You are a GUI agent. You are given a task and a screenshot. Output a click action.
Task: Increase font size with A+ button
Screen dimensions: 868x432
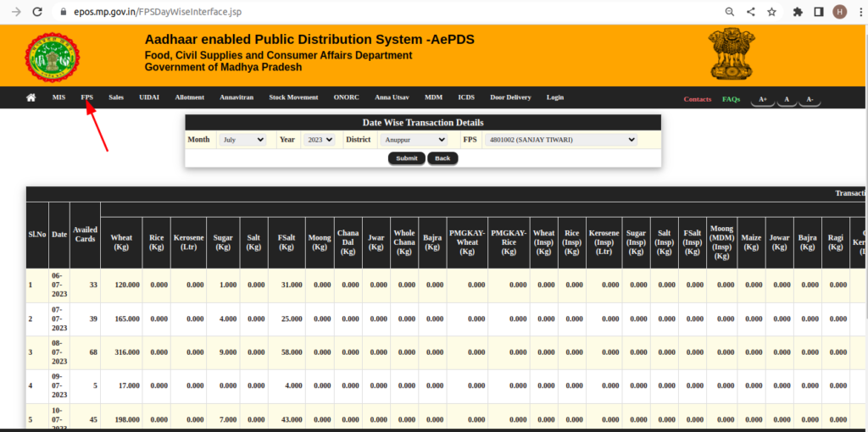tap(763, 100)
